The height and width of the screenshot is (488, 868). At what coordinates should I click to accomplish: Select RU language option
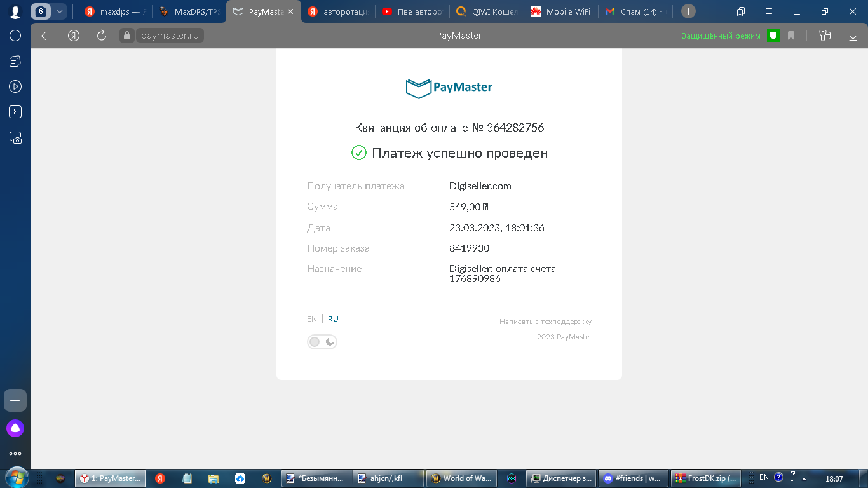point(333,319)
